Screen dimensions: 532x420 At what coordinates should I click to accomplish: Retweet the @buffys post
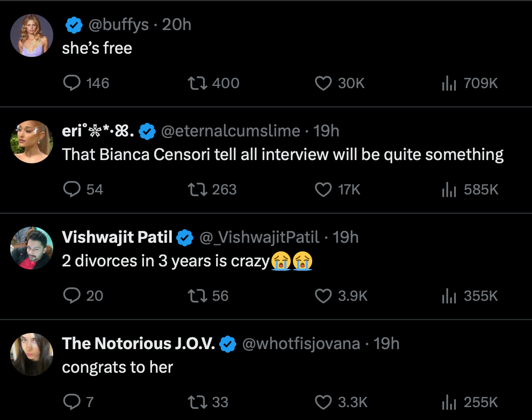196,83
